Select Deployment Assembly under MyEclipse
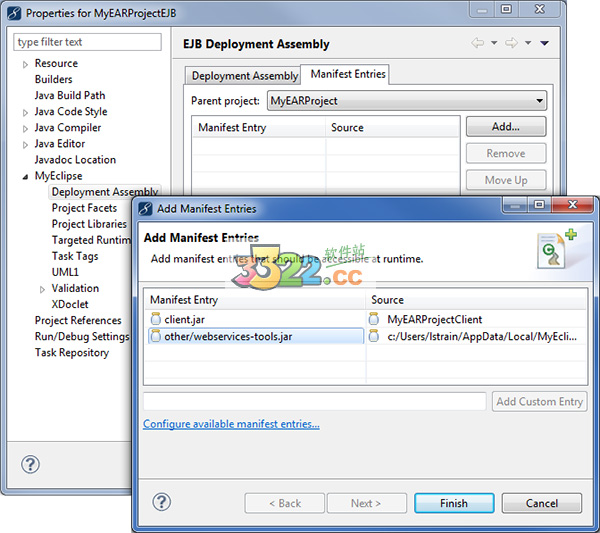This screenshot has height=533, width=600. 105,192
